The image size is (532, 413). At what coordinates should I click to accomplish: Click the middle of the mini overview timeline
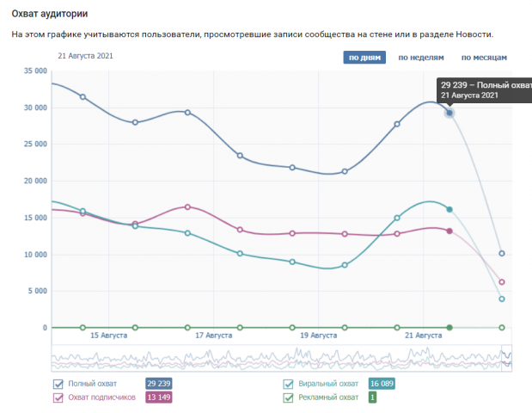(x=282, y=359)
